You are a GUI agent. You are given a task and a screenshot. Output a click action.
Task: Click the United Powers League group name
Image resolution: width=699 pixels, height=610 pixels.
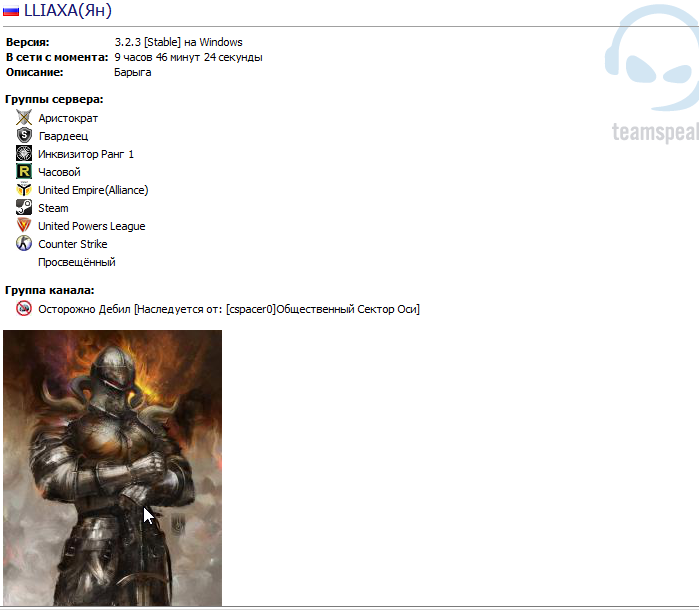click(x=92, y=227)
